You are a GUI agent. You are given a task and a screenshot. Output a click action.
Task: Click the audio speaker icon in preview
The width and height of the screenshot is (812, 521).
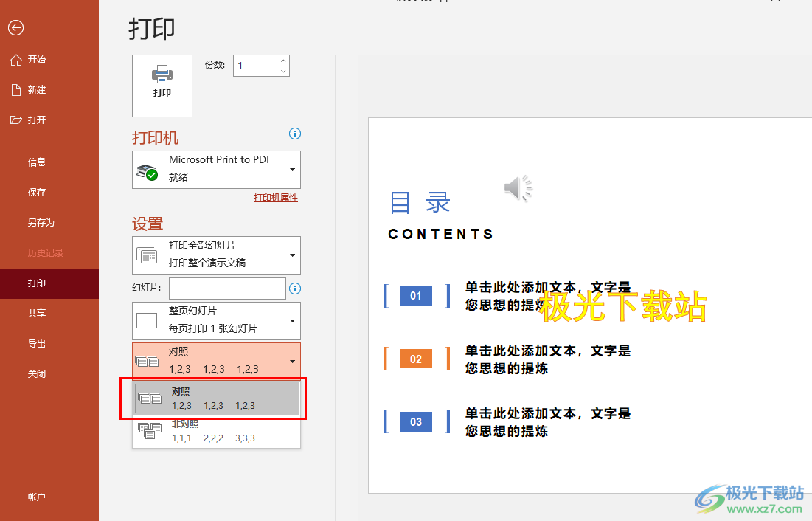click(x=518, y=189)
